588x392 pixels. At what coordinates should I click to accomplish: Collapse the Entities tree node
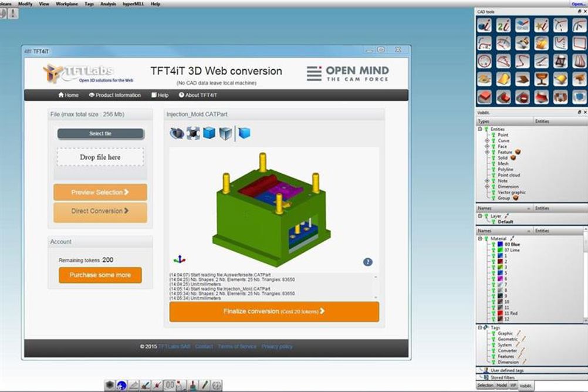click(x=479, y=129)
